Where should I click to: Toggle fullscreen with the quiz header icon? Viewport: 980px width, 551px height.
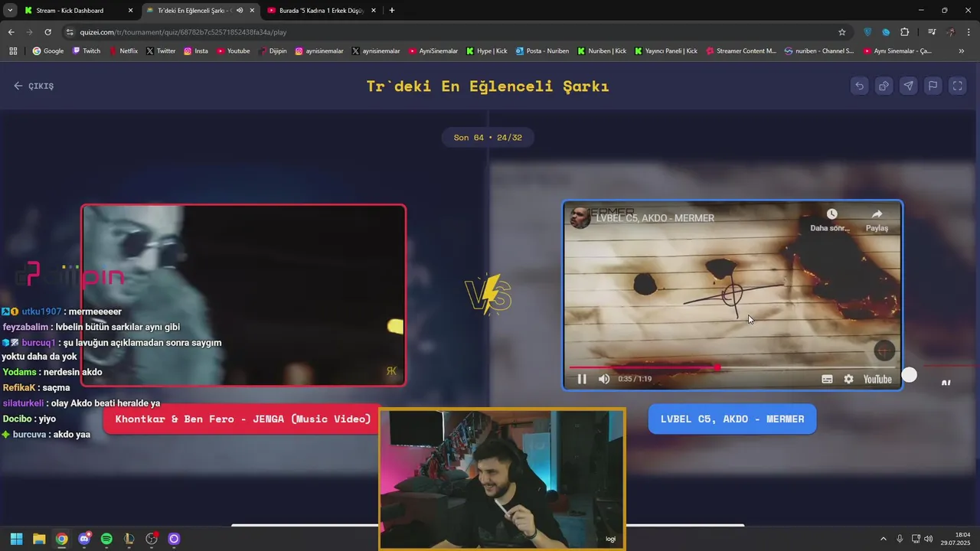click(957, 86)
